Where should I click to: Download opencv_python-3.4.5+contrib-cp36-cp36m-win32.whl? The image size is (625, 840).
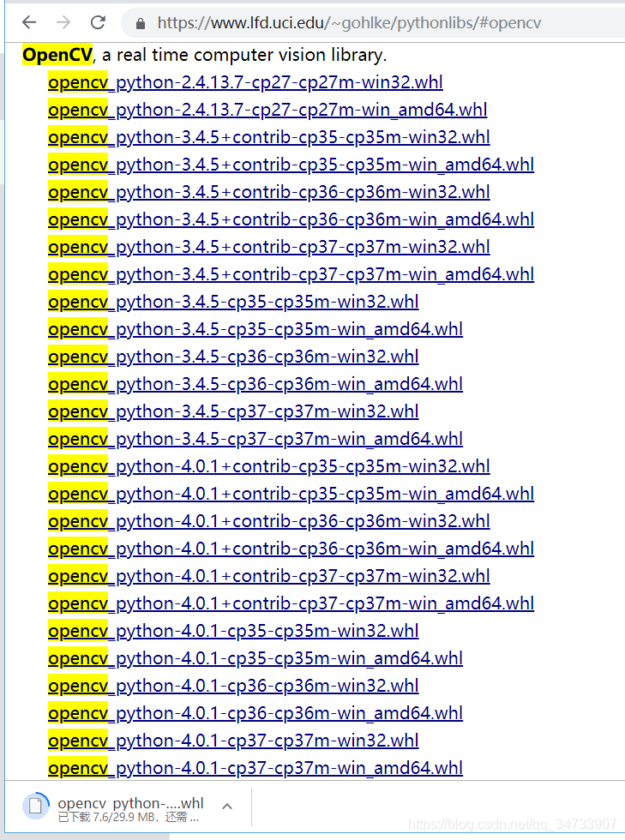point(269,192)
